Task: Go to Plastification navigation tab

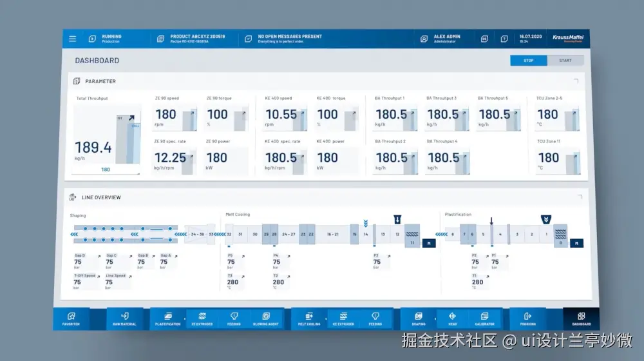Action: click(167, 318)
